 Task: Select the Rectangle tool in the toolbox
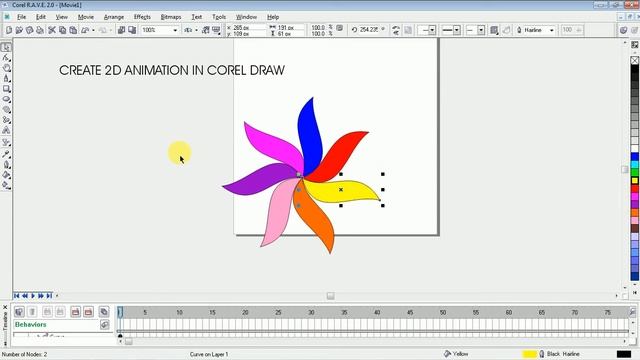[6, 89]
